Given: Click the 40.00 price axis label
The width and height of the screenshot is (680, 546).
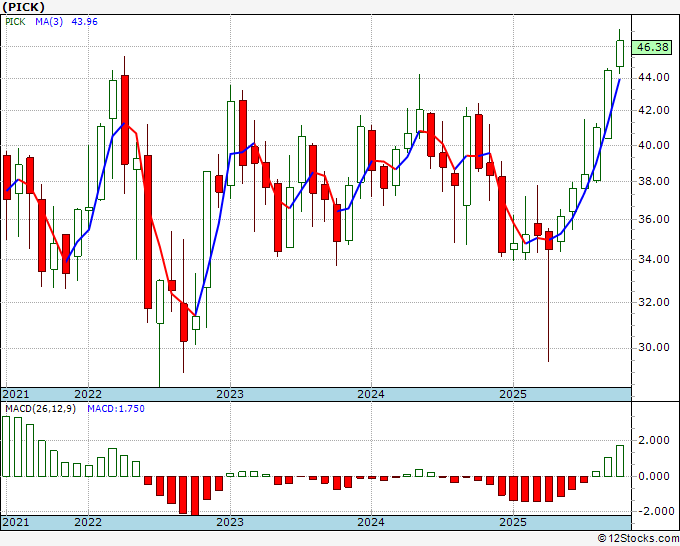Looking at the screenshot, I should [654, 145].
